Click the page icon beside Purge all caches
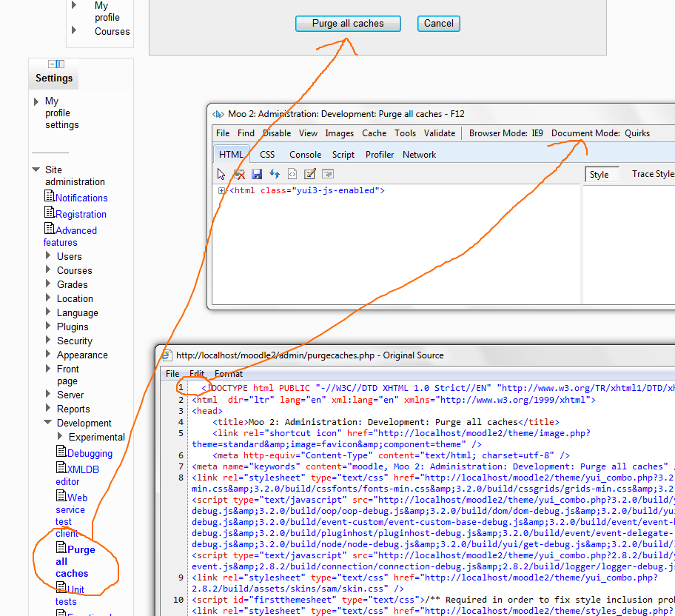 [x=61, y=547]
